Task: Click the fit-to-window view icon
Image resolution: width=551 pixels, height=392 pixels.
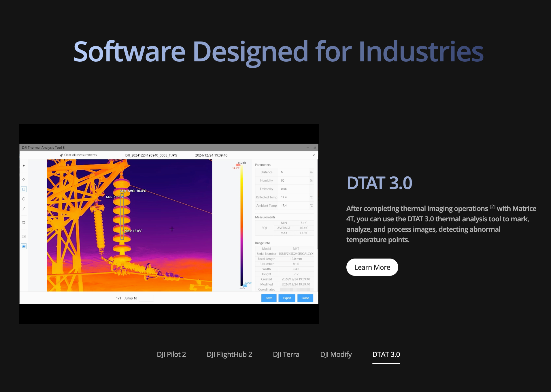Action: (24, 246)
